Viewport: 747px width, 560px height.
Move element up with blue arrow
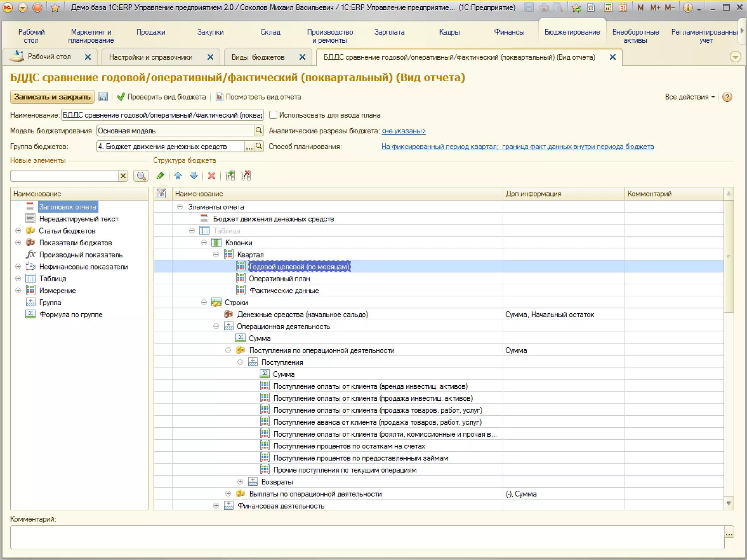coord(178,176)
